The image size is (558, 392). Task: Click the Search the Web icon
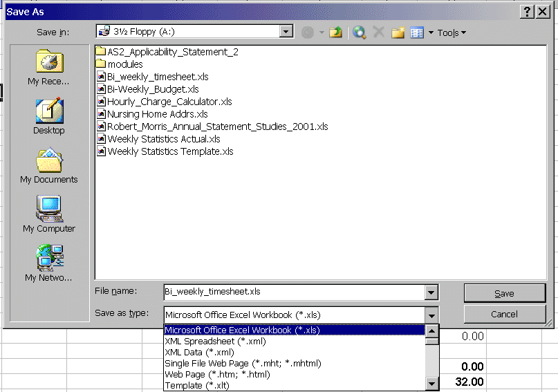tap(359, 32)
